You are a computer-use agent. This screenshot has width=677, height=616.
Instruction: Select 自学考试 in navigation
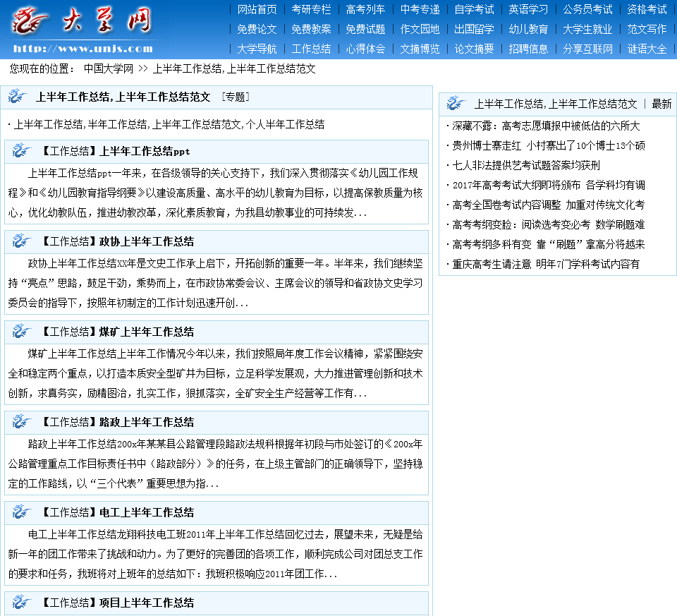[x=474, y=9]
